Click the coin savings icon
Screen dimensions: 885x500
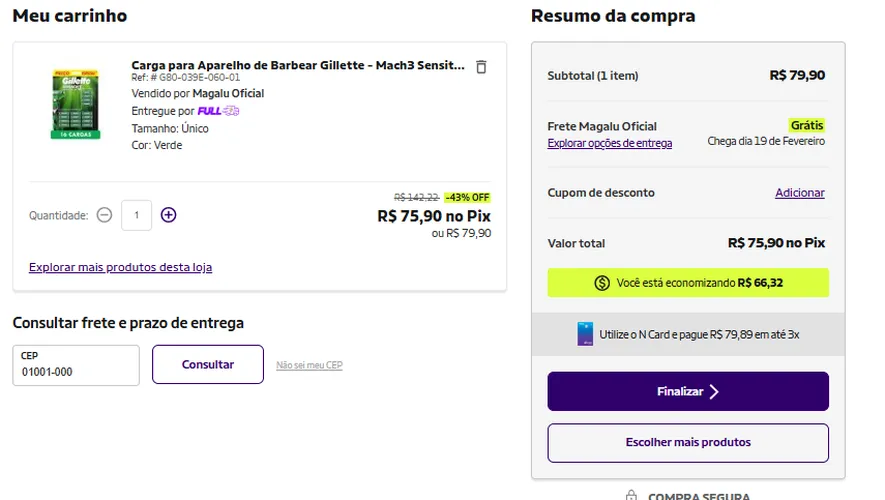click(x=602, y=283)
